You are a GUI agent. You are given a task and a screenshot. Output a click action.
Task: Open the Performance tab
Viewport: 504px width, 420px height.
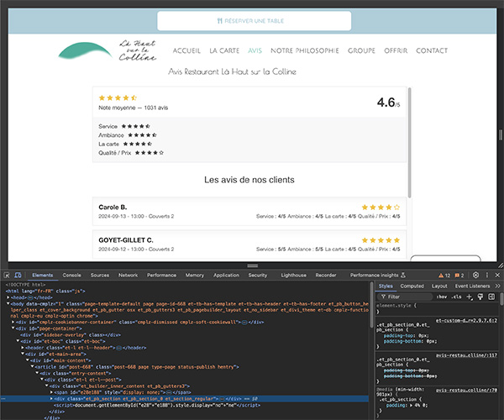coord(161,275)
